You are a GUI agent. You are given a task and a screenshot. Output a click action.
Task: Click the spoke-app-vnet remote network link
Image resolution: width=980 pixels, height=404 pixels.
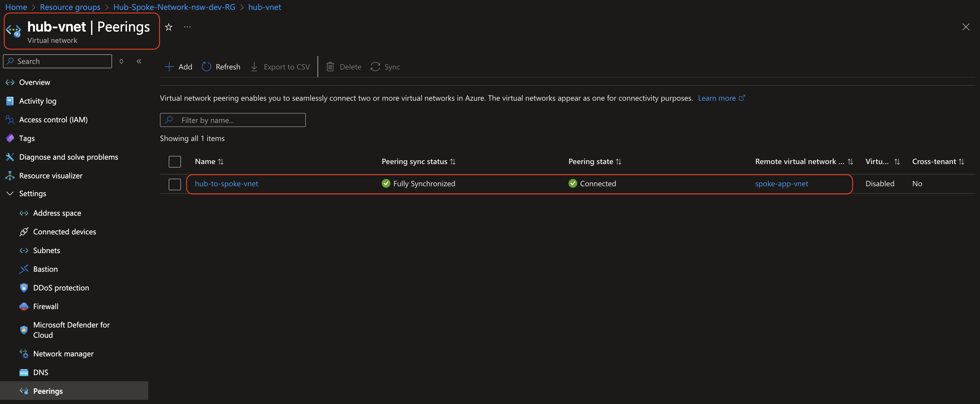coord(782,183)
